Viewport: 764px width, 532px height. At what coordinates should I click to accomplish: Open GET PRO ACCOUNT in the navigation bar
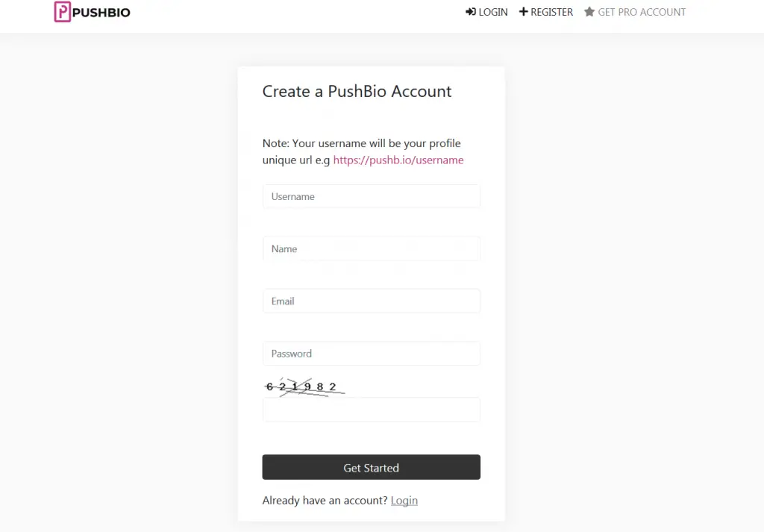(x=642, y=12)
